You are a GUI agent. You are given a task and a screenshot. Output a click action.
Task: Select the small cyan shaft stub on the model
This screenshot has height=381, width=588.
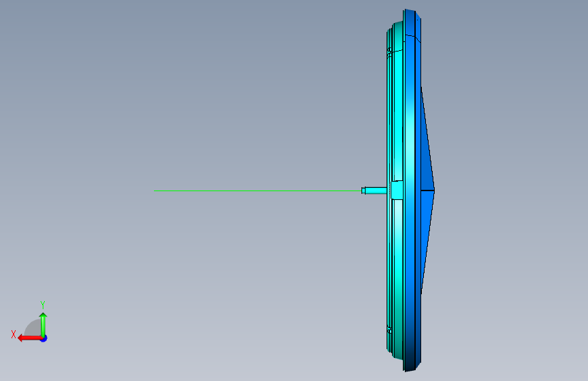click(374, 190)
